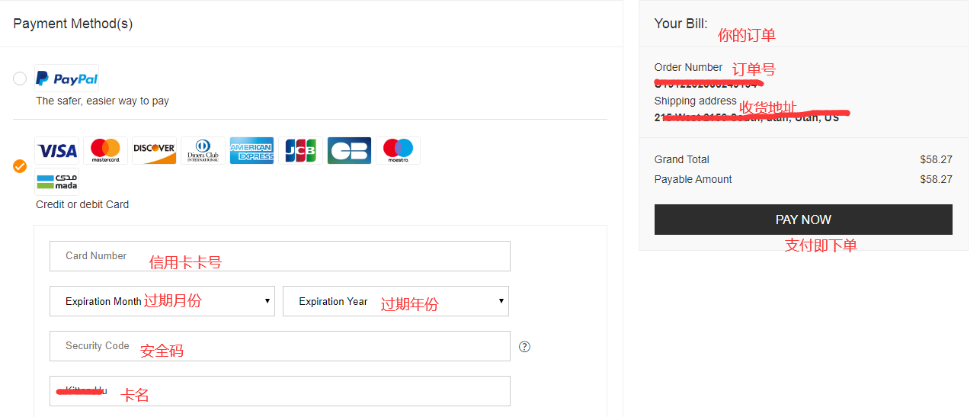980x417 pixels.
Task: Click the Visa card logo
Action: tap(56, 150)
